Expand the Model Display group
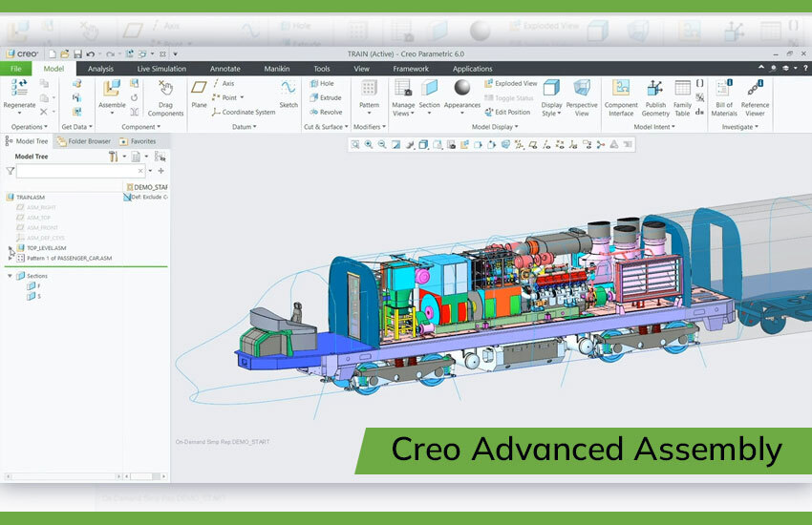Viewport: 812px width, 525px height. pos(495,127)
